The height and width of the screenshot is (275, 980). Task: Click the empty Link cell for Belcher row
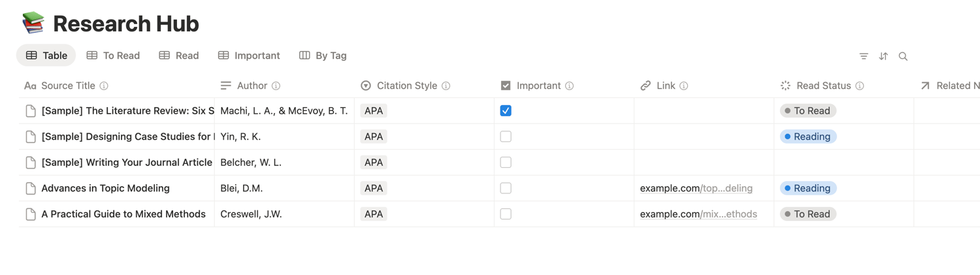pos(704,163)
